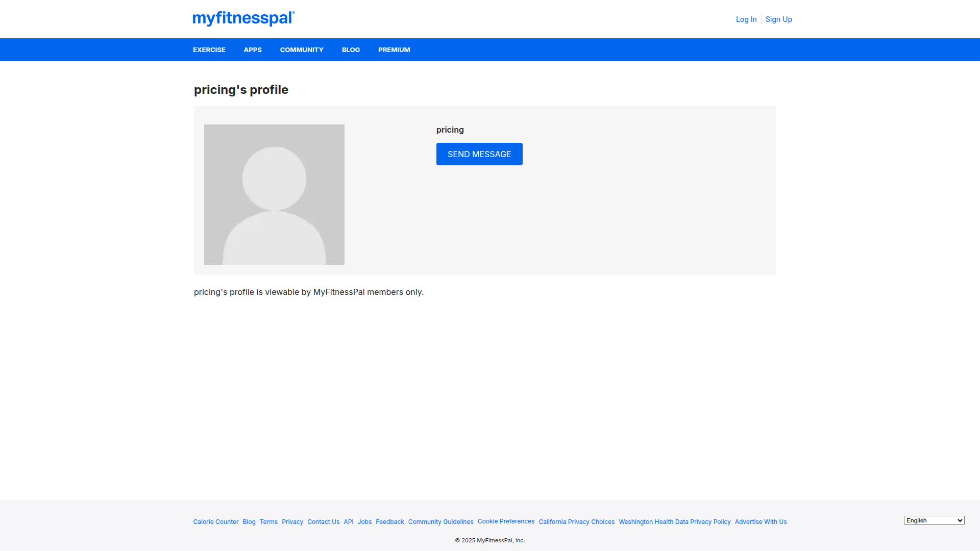Click the 2025 MyFitnessPal copyright text
The height and width of the screenshot is (551, 980).
tap(490, 540)
